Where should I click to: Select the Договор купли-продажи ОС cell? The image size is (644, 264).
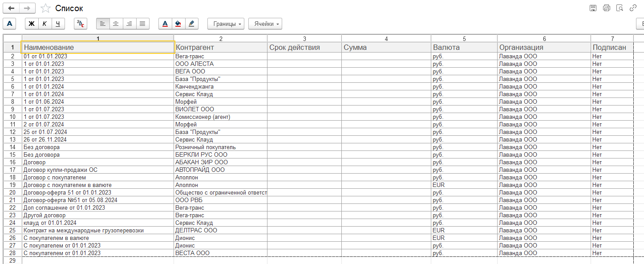pos(97,170)
